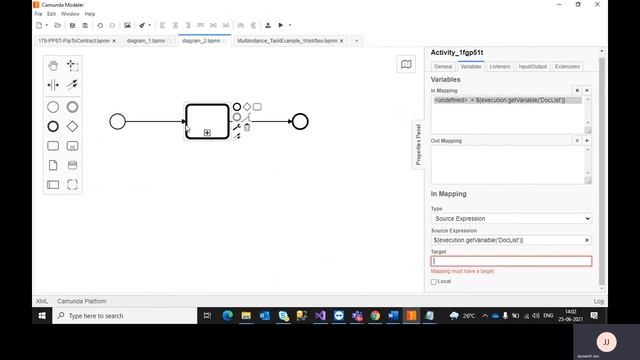640x360 pixels.
Task: Create a data object reference from palette
Action: tap(53, 165)
